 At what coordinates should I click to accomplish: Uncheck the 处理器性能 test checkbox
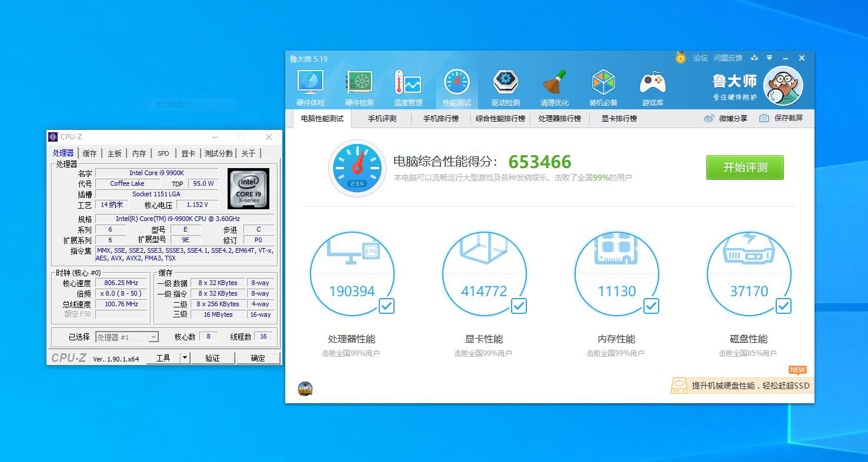click(x=386, y=306)
